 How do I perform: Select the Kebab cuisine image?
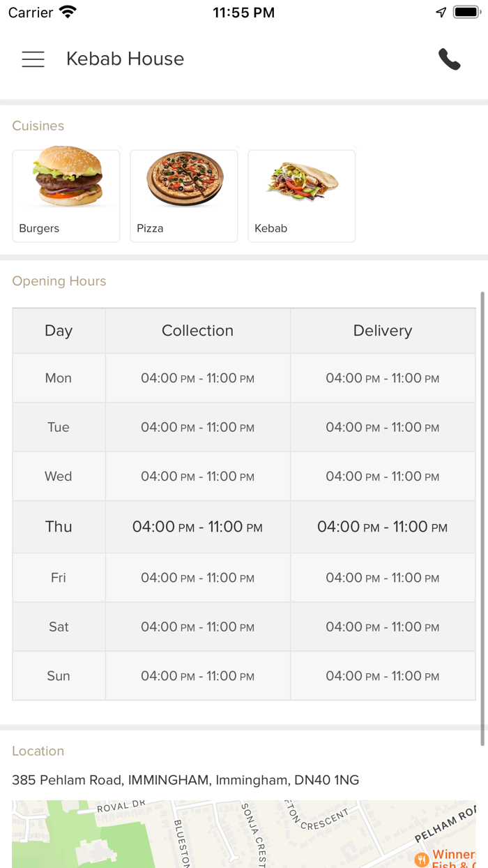[x=301, y=180]
